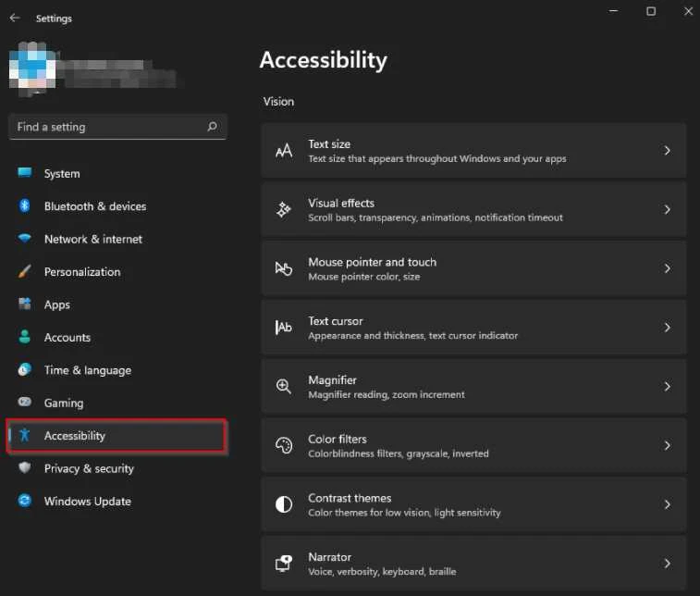
Task: Click the Mouse pointer and touch icon
Action: [284, 268]
